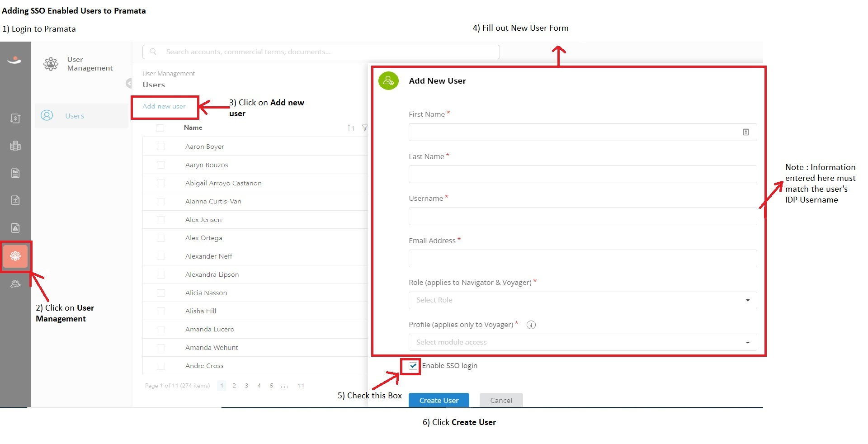Check the Alexander Neff row checkbox

coord(160,256)
